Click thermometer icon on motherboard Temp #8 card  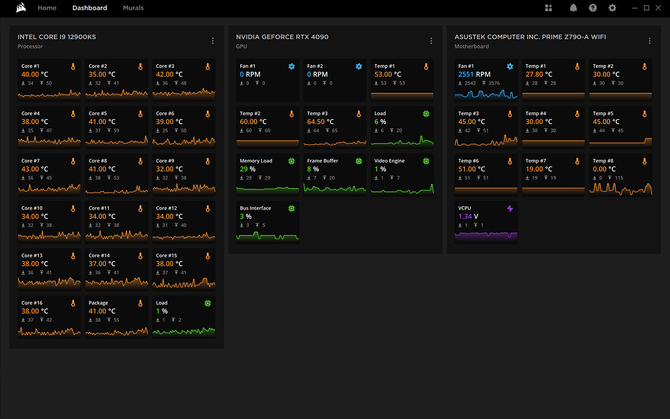[x=644, y=161]
